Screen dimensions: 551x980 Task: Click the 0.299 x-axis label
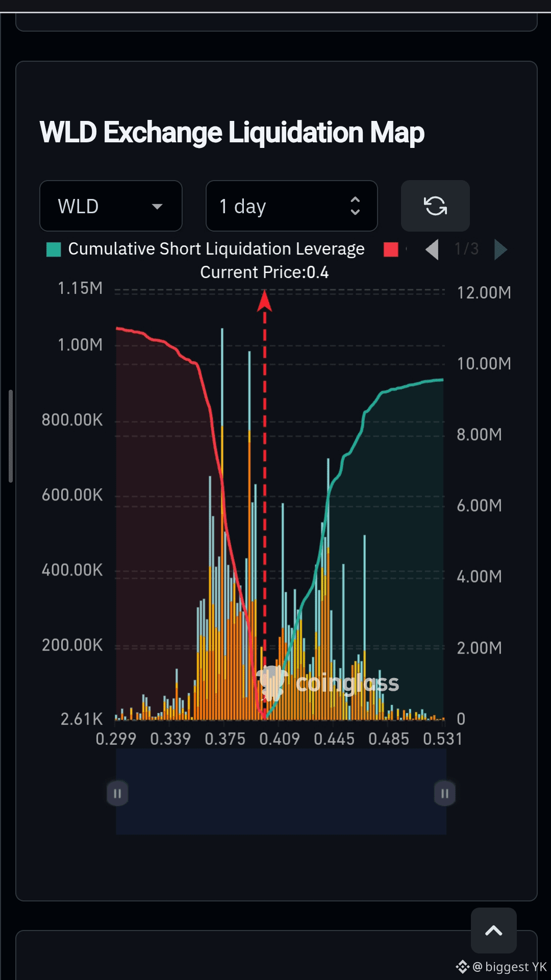[x=116, y=739]
